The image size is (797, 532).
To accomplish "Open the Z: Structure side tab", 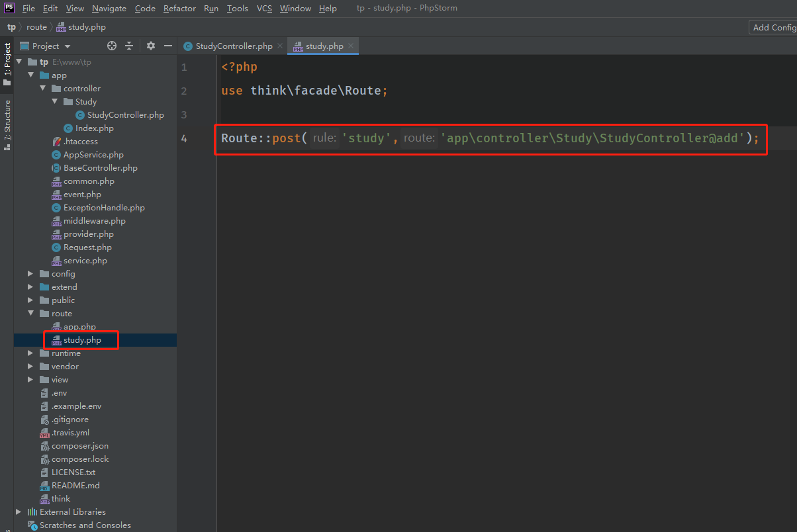I will [7, 125].
